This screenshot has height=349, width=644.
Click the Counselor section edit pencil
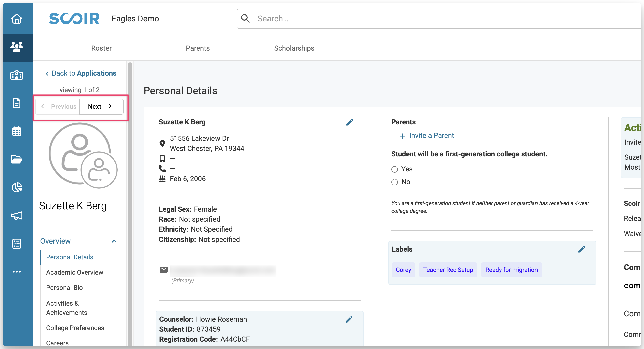[349, 320]
